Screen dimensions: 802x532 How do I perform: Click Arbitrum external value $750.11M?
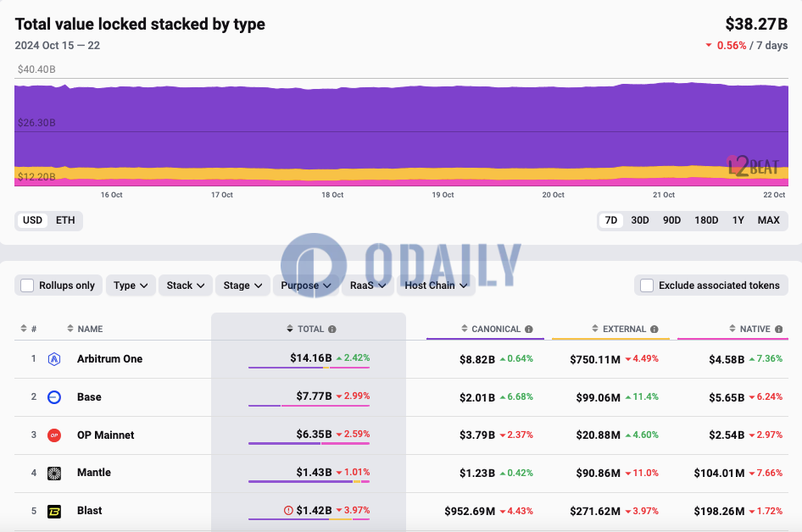click(x=595, y=359)
